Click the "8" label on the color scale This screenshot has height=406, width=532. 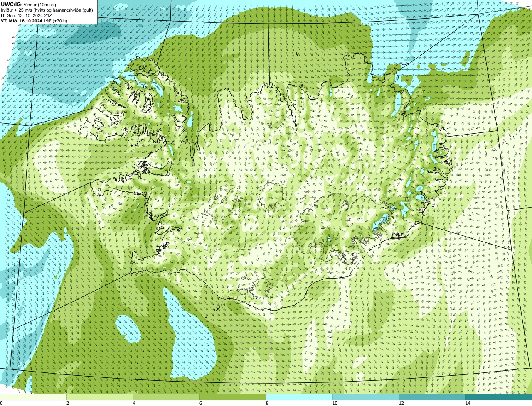[x=267, y=403]
